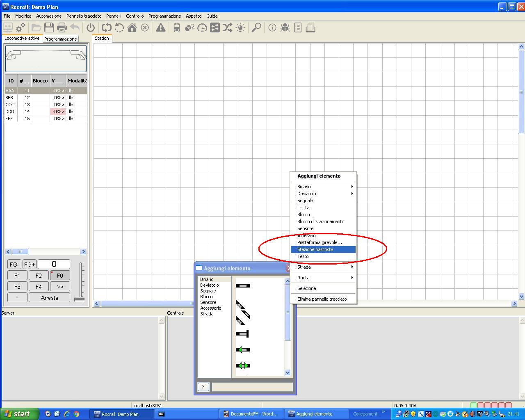Toggle the F1 function button
The width and height of the screenshot is (525, 420).
(x=17, y=275)
